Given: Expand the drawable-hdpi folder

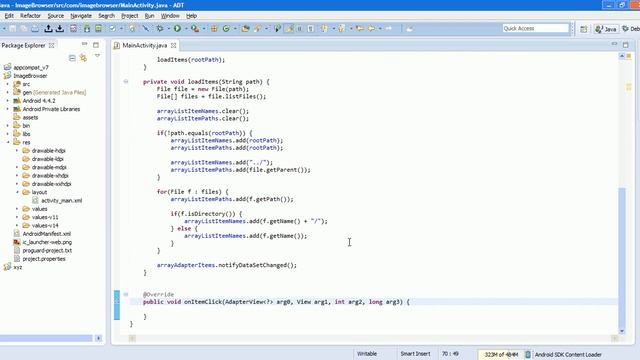Looking at the screenshot, I should tap(17, 151).
